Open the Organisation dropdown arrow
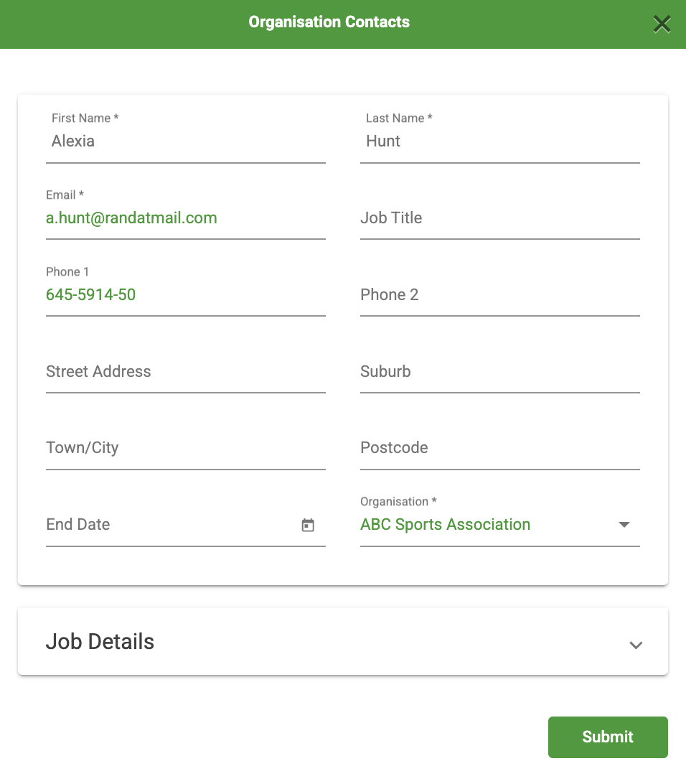This screenshot has height=784, width=686. tap(624, 525)
